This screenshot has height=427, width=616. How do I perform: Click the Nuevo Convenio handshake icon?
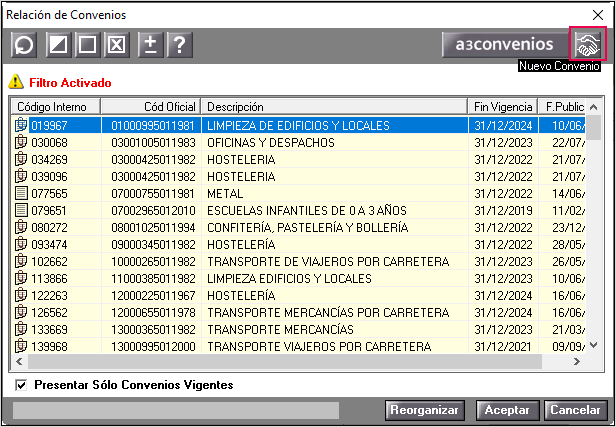click(x=588, y=44)
